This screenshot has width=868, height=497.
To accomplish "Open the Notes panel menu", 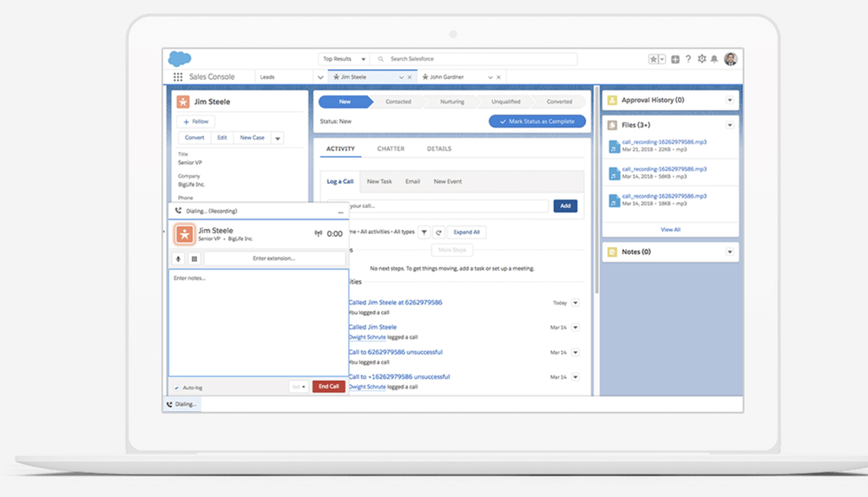I will 730,252.
